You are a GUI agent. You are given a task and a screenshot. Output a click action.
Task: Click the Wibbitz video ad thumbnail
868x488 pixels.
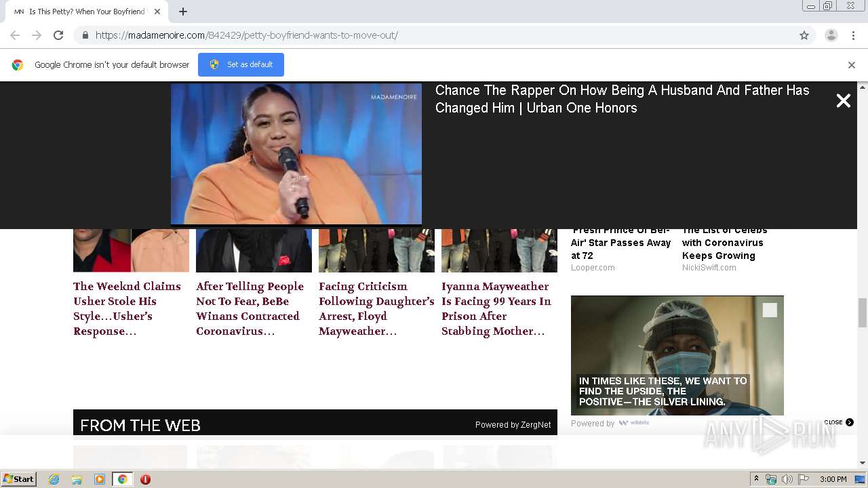pos(677,355)
